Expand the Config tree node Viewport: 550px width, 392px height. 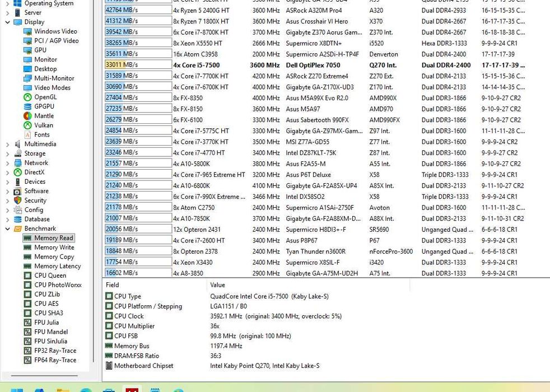coord(7,210)
